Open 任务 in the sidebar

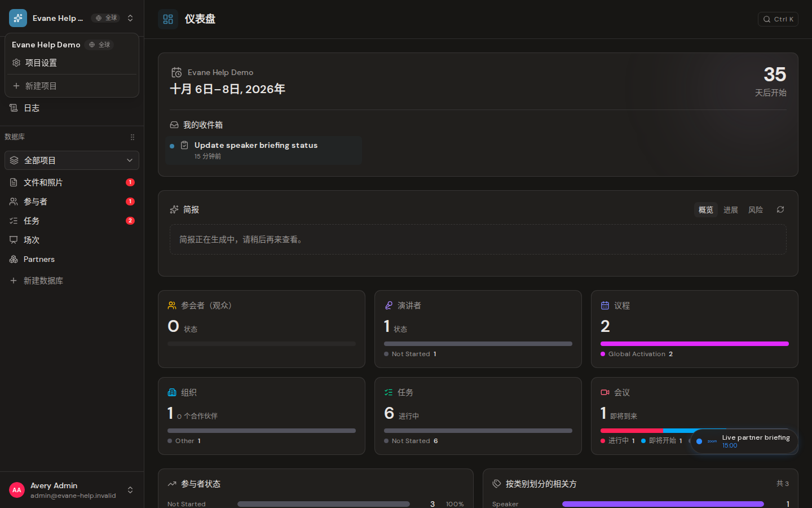72,221
